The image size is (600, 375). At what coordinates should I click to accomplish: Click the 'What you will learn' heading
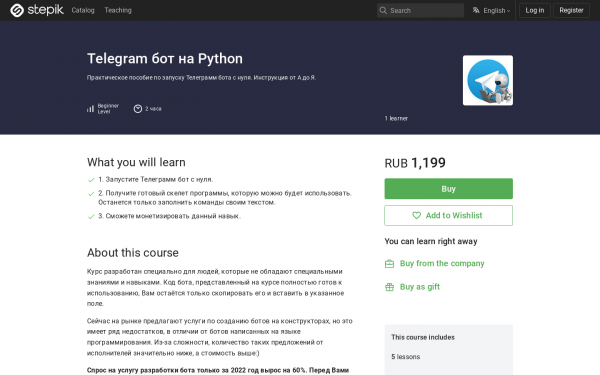pyautogui.click(x=136, y=162)
